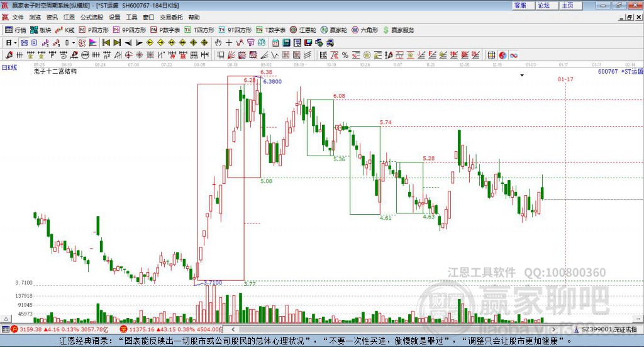The height and width of the screenshot is (347, 644).
Task: Jump to the first bar icon
Action: (x=106, y=43)
